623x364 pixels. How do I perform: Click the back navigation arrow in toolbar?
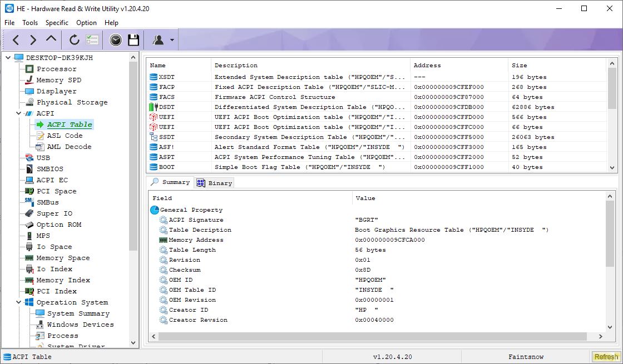16,40
